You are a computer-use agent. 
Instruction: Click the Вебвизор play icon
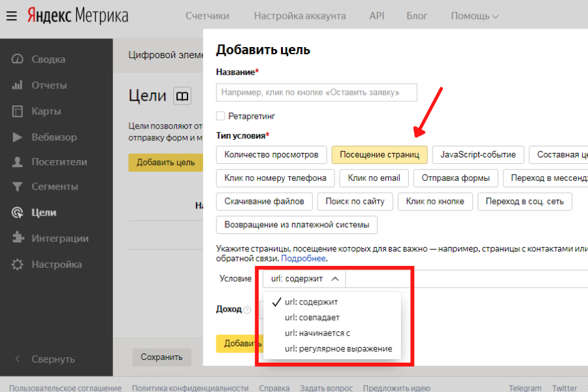click(x=18, y=137)
